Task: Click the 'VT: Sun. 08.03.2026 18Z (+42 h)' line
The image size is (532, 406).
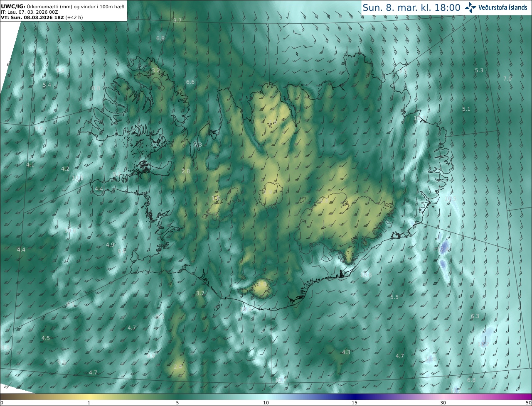Action: click(x=42, y=17)
